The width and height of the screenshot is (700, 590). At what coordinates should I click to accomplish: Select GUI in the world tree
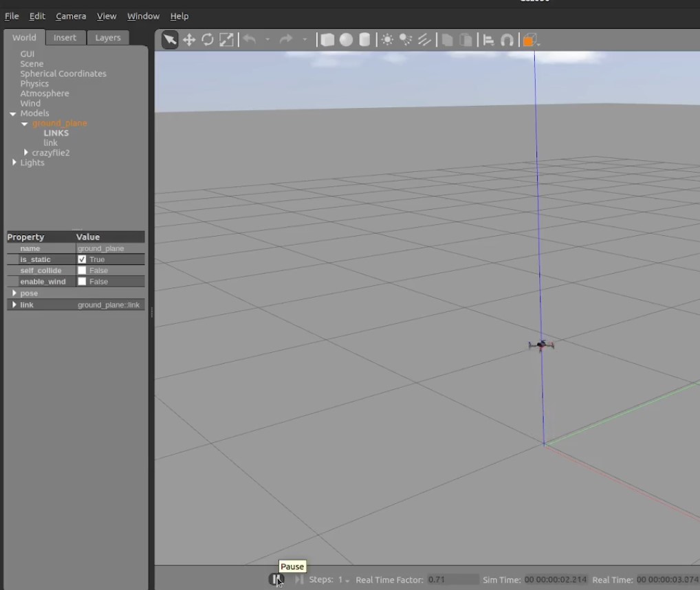[x=27, y=54]
